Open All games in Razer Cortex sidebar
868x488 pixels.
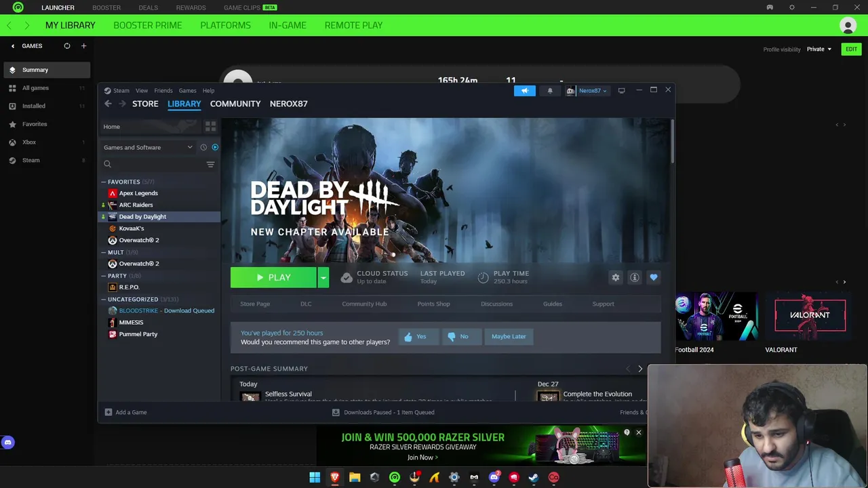point(47,88)
